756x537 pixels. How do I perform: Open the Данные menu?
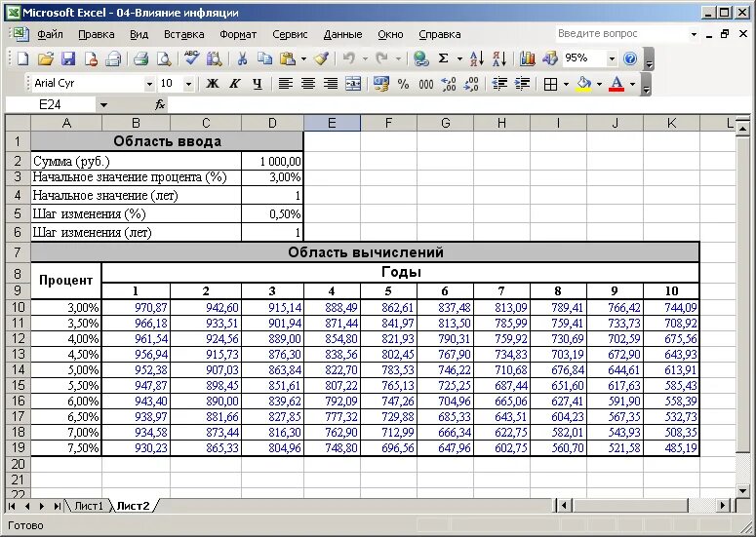[342, 34]
